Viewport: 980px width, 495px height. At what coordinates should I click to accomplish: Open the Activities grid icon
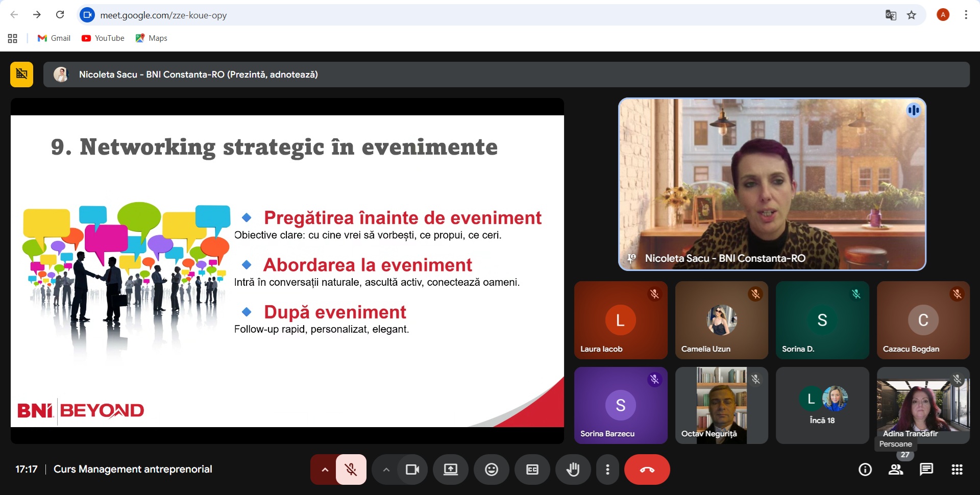coord(957,469)
